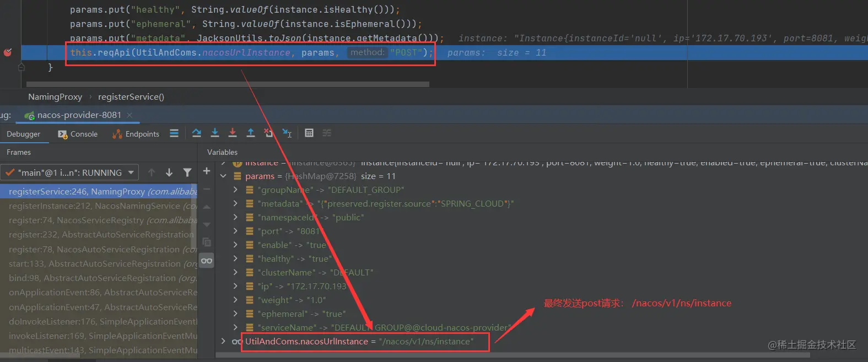Viewport: 868px width, 362px height.
Task: Expand the "port" map entry
Action: 235,231
